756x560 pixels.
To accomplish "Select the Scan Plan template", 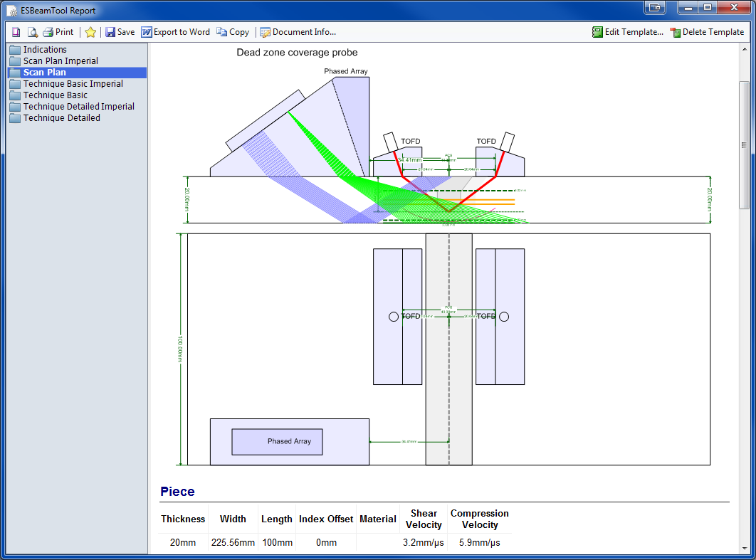I will tap(77, 73).
